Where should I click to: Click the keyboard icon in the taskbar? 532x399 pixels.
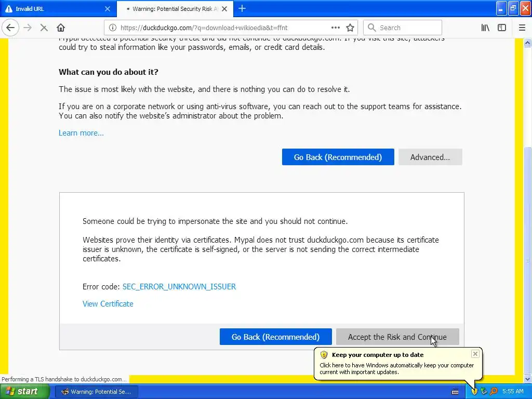455,392
